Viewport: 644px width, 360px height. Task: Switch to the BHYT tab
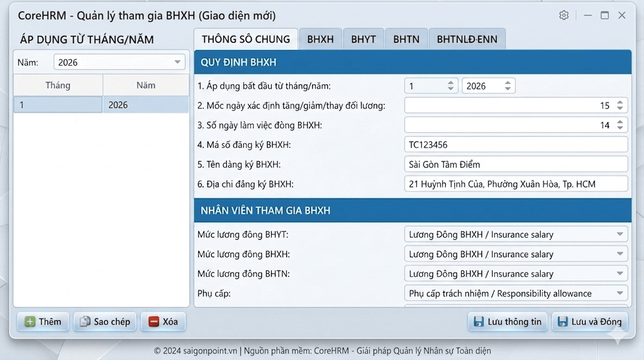pyautogui.click(x=363, y=39)
